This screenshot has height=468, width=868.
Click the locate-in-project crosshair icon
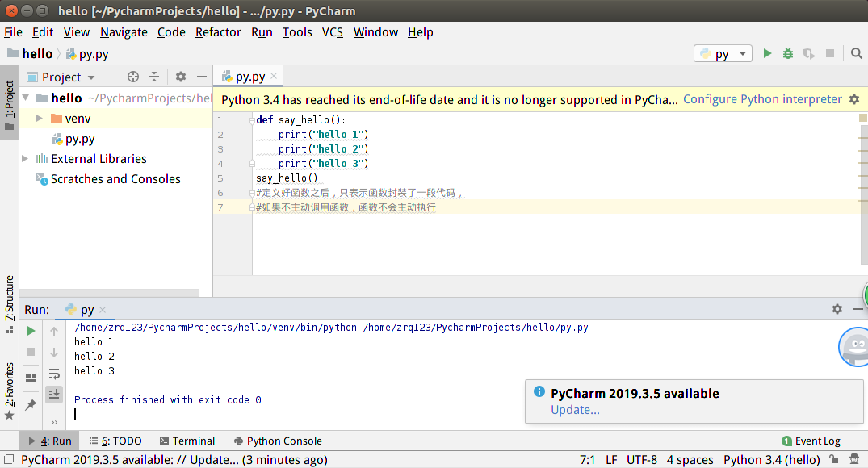coord(133,77)
